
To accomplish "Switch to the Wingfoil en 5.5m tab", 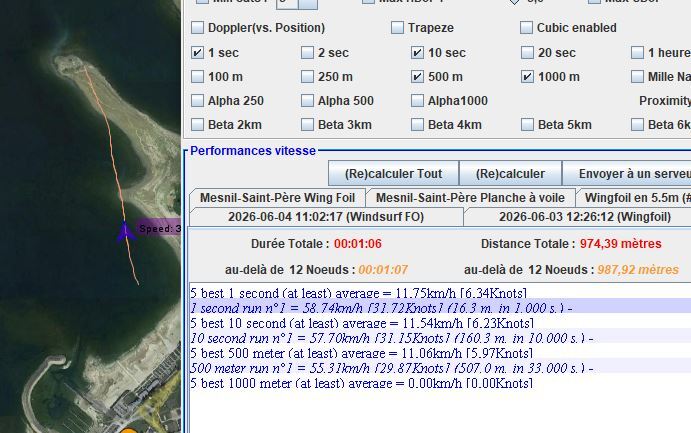I will tap(633, 198).
